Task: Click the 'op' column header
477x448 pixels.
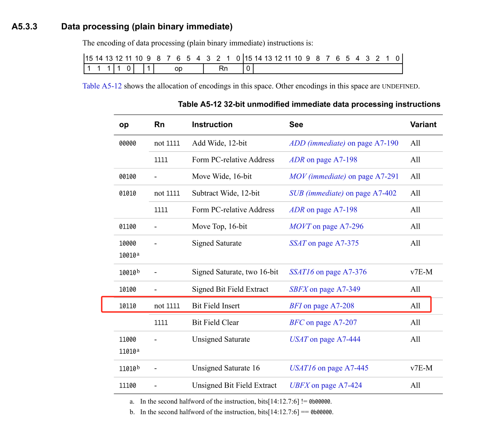Action: tap(124, 125)
